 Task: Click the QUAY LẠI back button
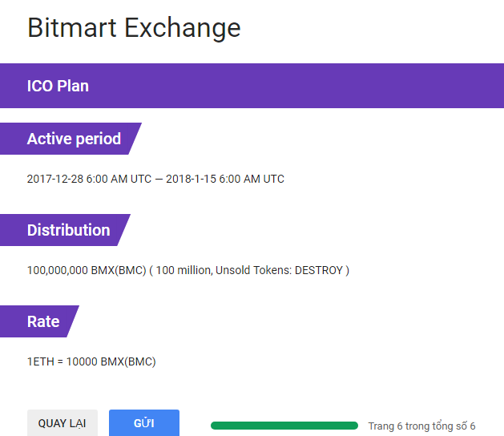click(62, 423)
